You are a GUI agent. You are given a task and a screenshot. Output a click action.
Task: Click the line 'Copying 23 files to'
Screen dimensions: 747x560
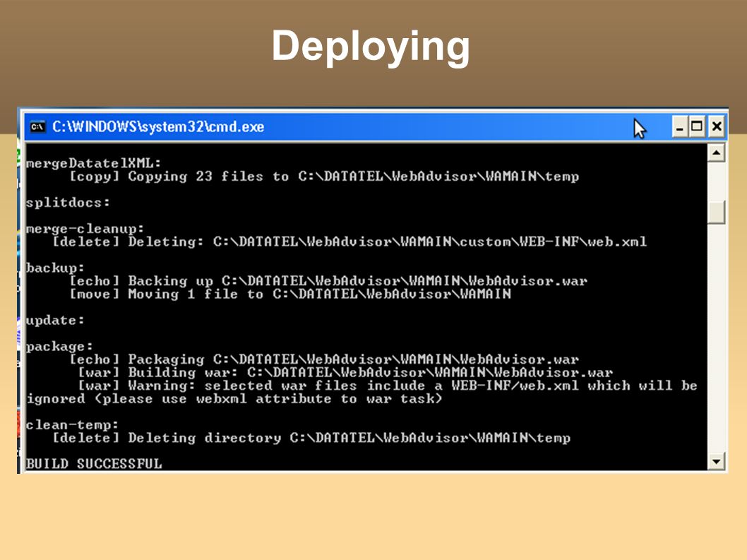[325, 177]
